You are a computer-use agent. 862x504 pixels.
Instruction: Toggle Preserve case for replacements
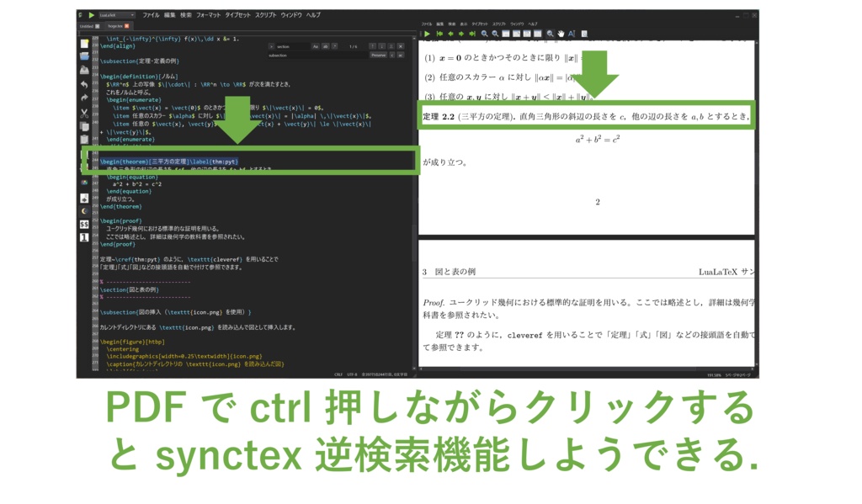pos(380,54)
